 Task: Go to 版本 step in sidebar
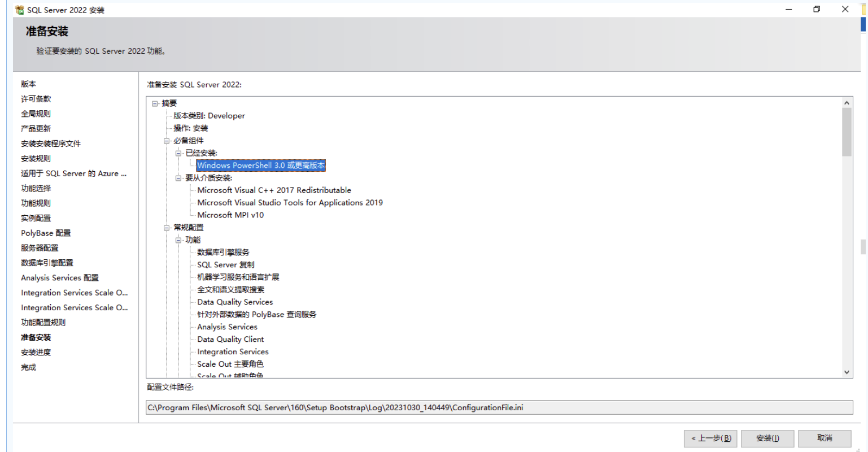(x=28, y=84)
